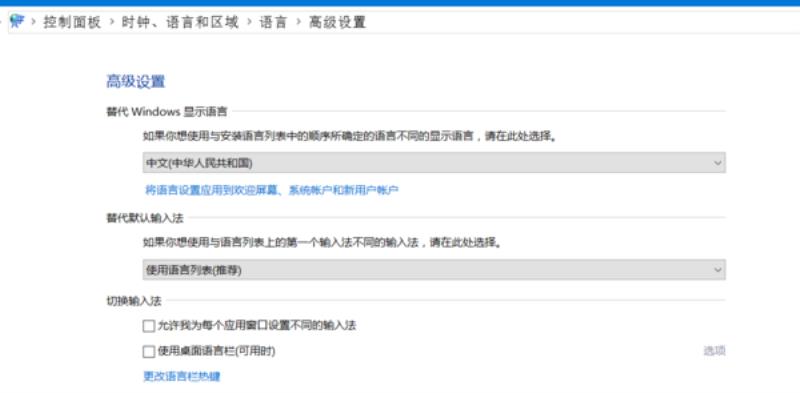Click the control panel icon in address bar
Viewport: 800px width, 393px height.
pos(17,21)
